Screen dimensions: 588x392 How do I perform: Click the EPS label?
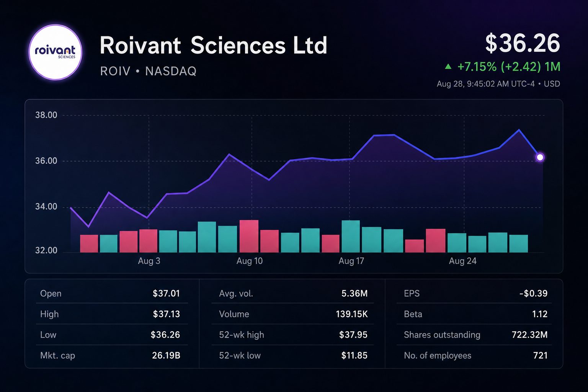[x=412, y=294]
